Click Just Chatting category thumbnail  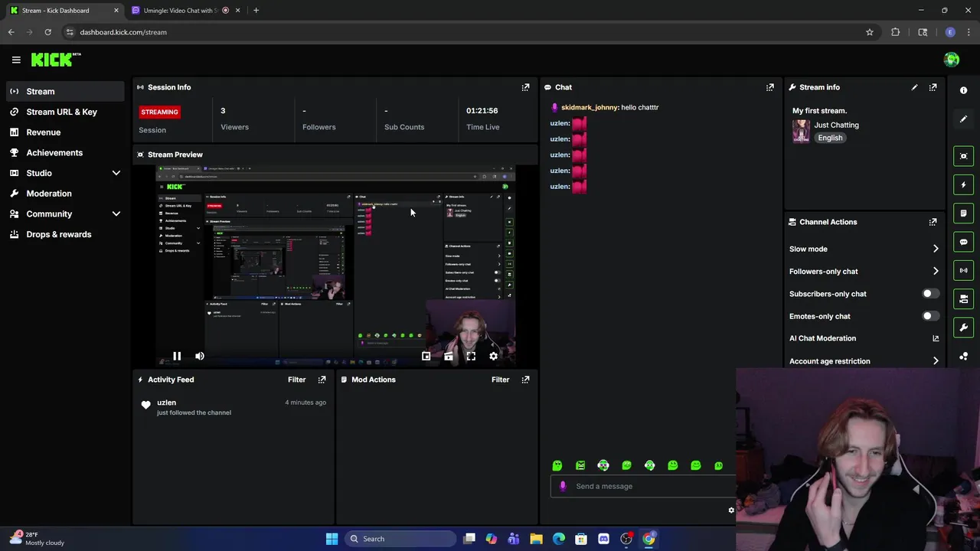(x=801, y=131)
